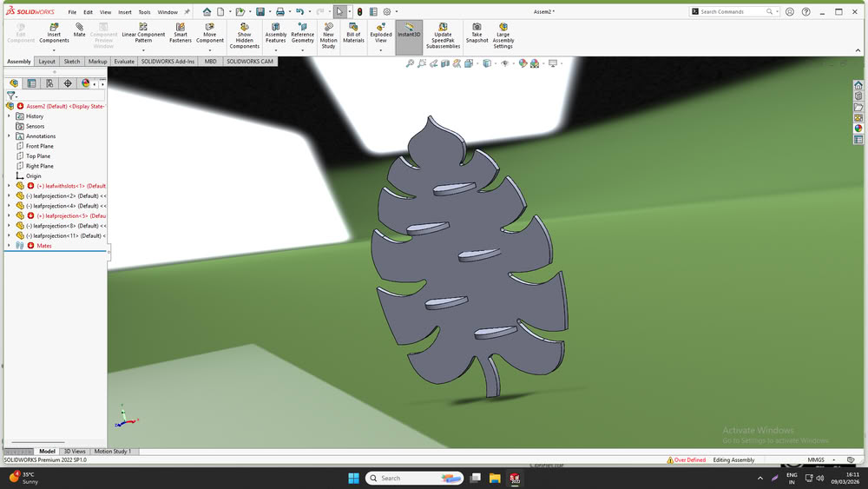Expand the leafwithslots<1> component
868x489 pixels.
9,186
